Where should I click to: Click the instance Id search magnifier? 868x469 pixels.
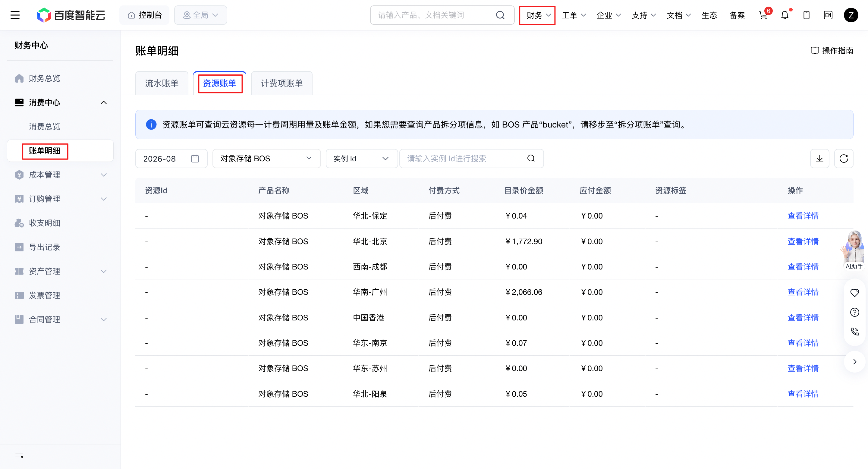coord(531,158)
